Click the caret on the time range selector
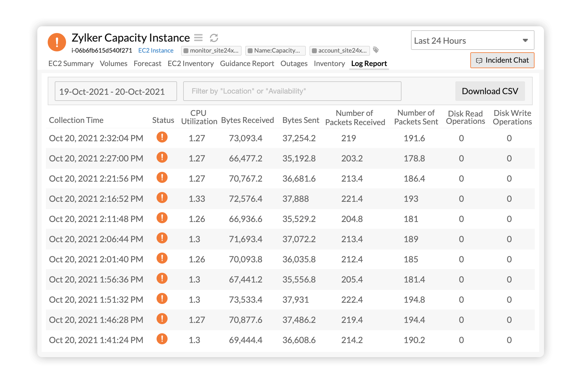581x392 pixels. 525,40
